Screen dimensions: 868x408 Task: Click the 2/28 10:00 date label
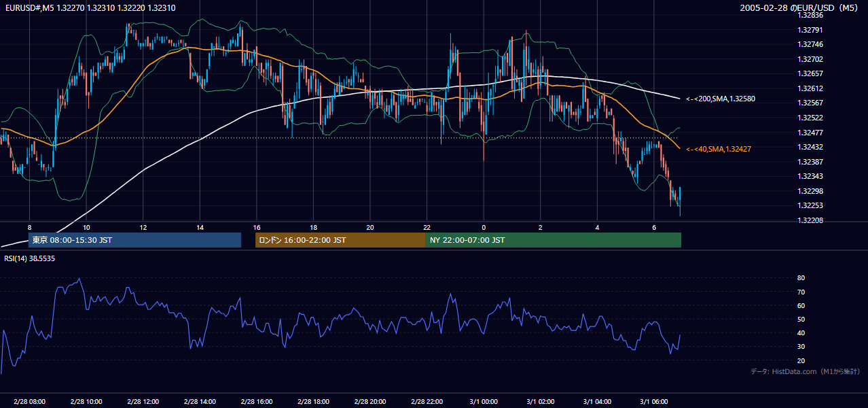86,402
